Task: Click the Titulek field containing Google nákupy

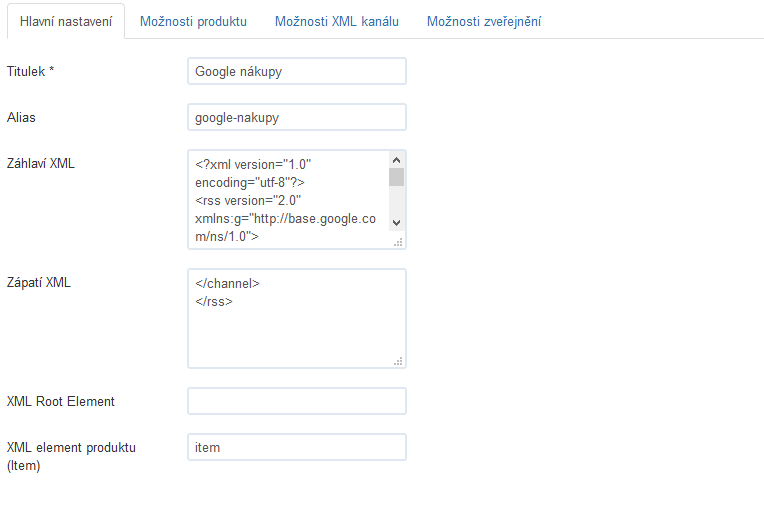Action: (297, 71)
